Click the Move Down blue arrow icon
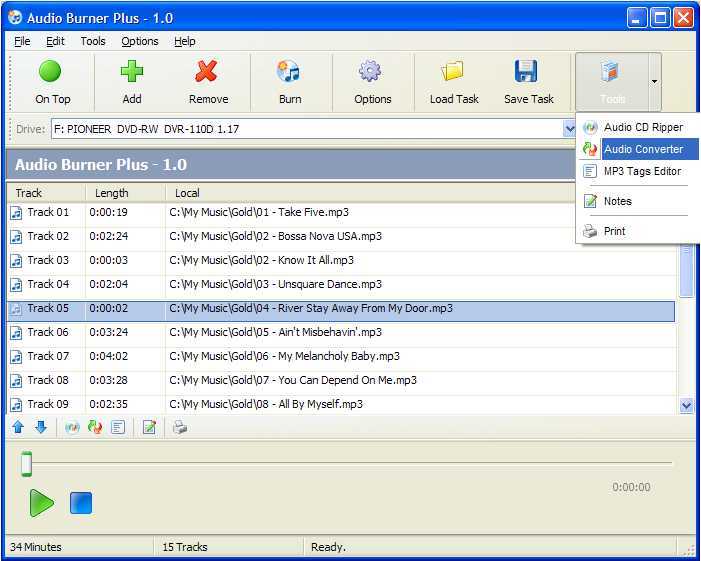701x561 pixels. (41, 427)
